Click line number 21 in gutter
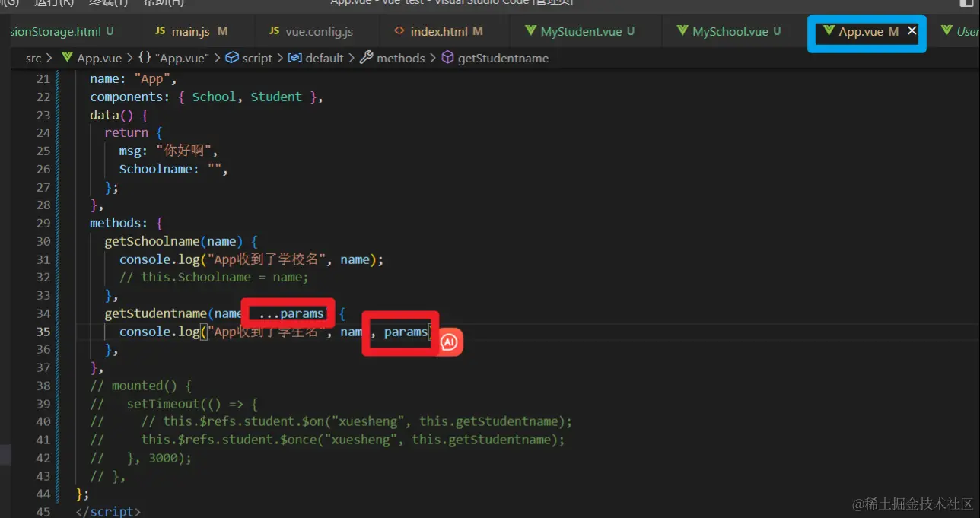This screenshot has height=518, width=980. (43, 78)
